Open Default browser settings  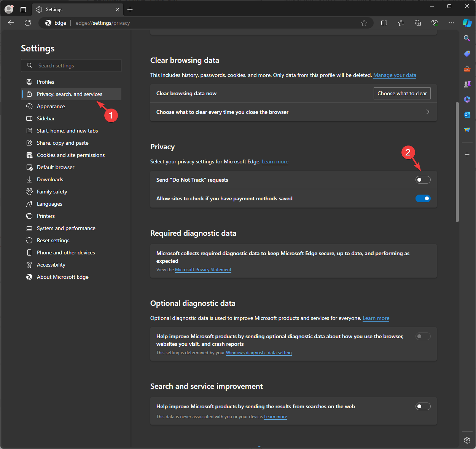tap(71, 167)
